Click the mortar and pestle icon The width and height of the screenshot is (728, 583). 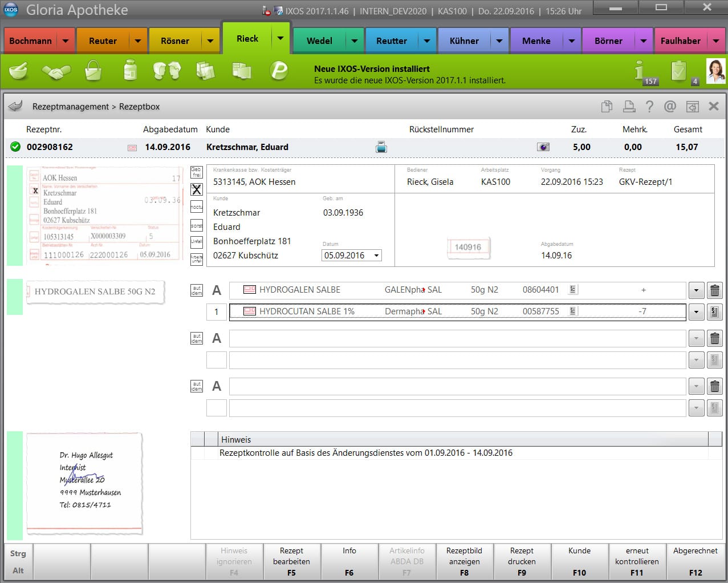pos(19,71)
